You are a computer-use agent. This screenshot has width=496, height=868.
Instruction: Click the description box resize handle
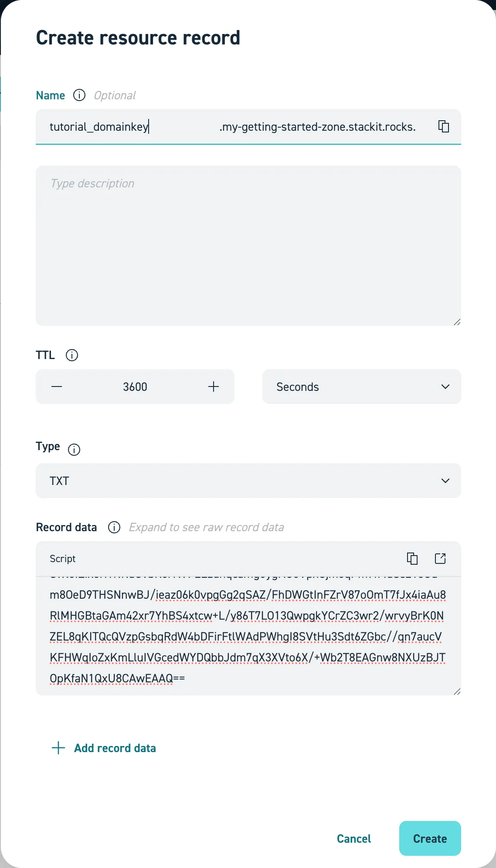click(x=457, y=322)
